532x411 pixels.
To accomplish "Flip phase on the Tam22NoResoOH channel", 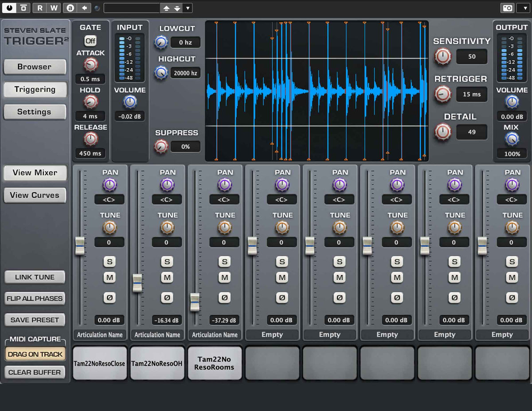I will [167, 298].
